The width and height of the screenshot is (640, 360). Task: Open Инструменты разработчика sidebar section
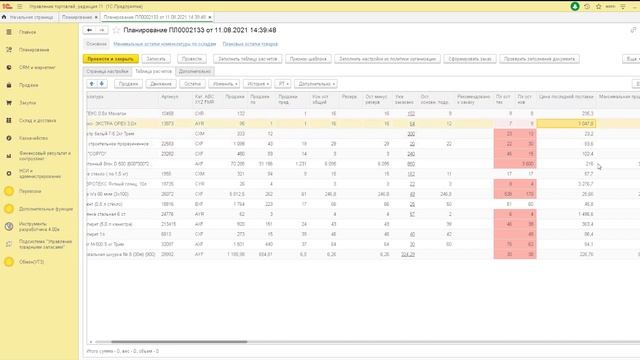[39, 227]
